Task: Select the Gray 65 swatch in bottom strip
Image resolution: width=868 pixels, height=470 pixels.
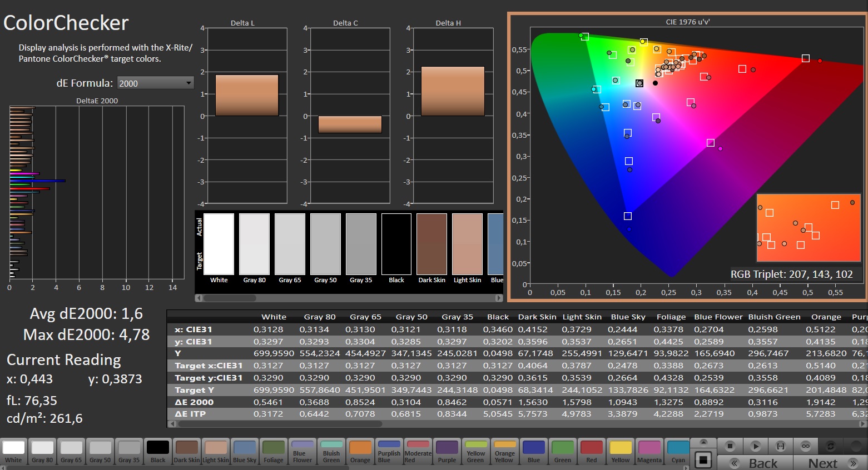Action: (71, 452)
